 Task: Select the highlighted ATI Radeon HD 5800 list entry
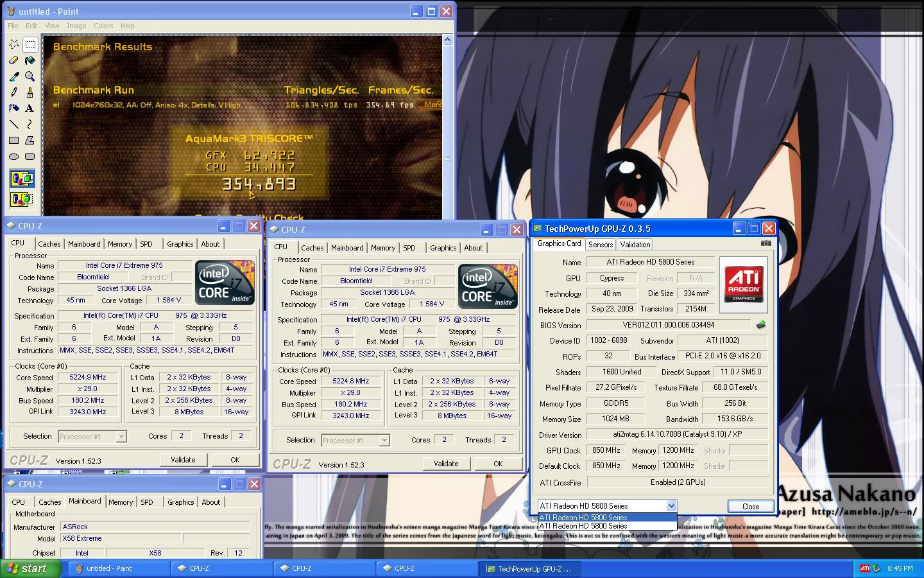(x=607, y=518)
